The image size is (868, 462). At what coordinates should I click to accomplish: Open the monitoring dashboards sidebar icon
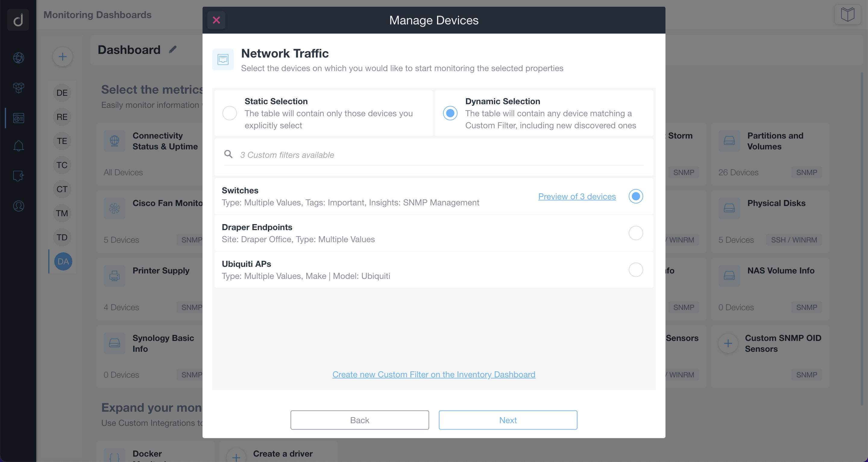tap(18, 118)
